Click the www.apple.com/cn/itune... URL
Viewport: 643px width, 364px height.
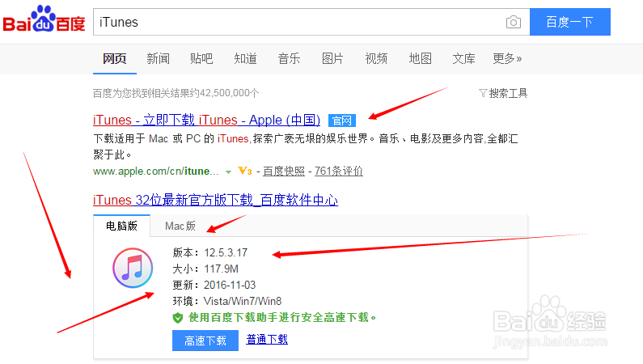tap(156, 171)
